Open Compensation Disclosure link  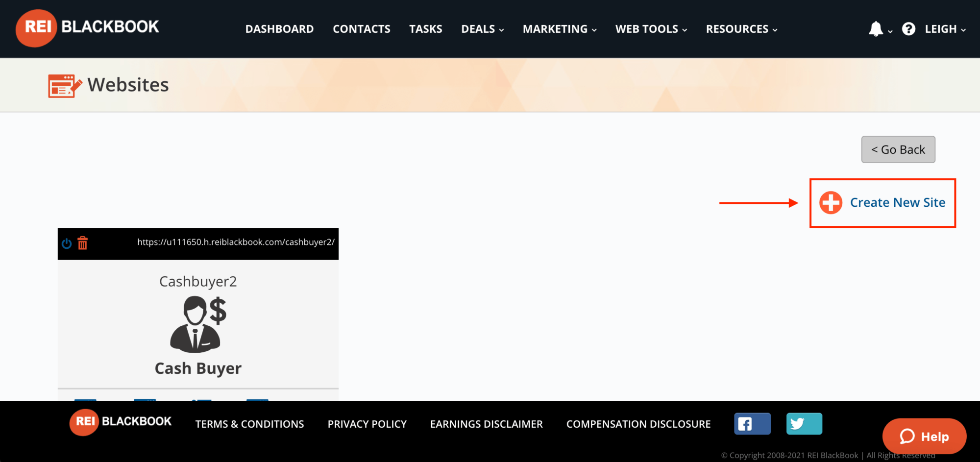tap(638, 424)
